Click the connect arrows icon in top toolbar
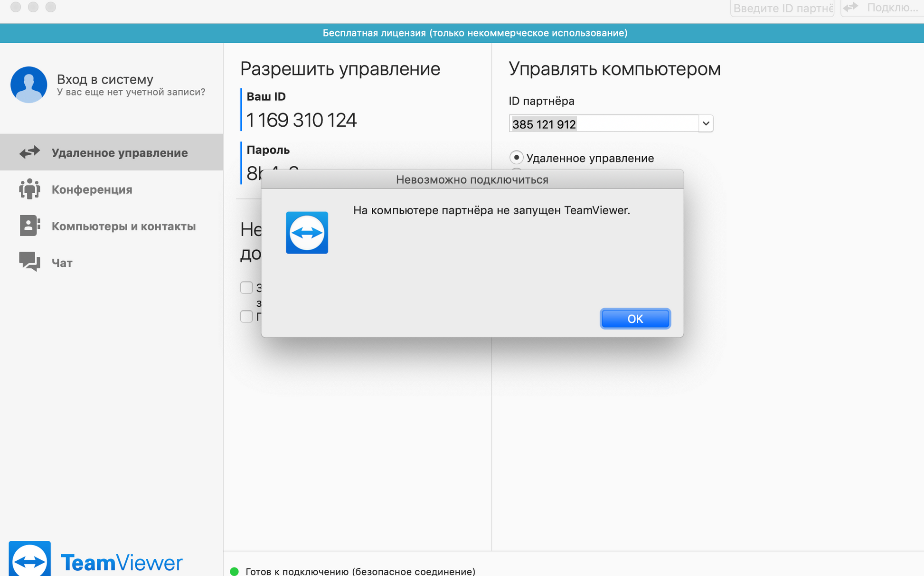 [851, 8]
